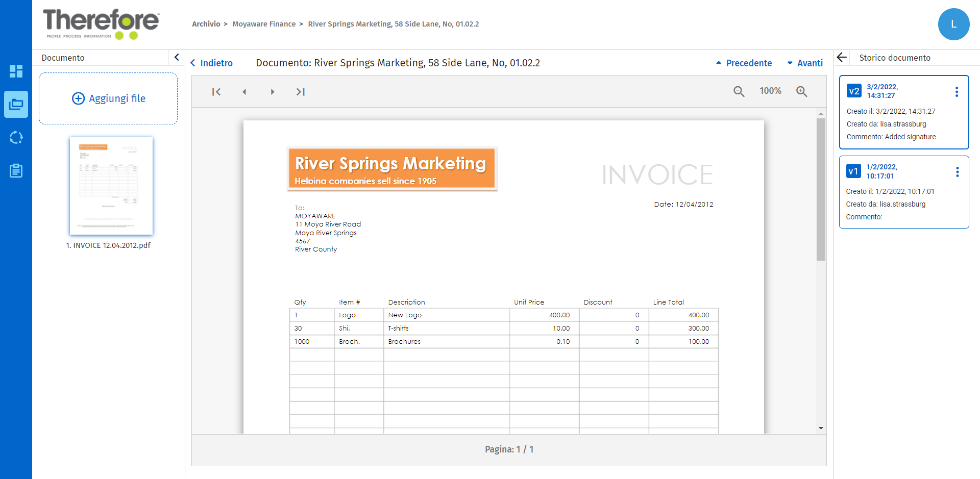This screenshot has width=980, height=479.
Task: Click the Storico documento title
Action: pyautogui.click(x=895, y=58)
